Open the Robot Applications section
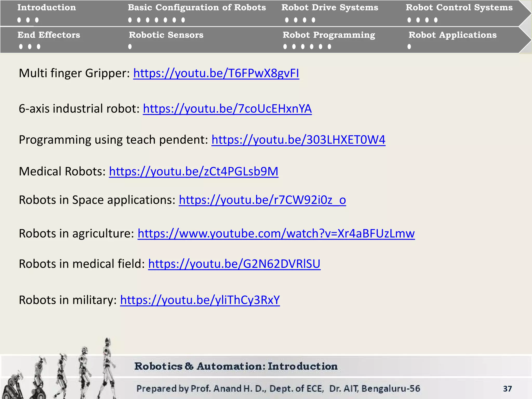This screenshot has width=532, height=399. pyautogui.click(x=452, y=35)
